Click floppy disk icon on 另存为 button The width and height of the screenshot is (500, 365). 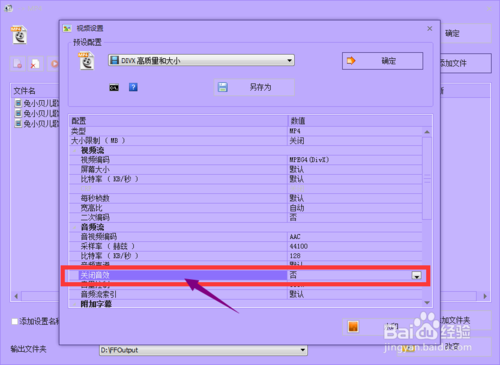[x=223, y=87]
